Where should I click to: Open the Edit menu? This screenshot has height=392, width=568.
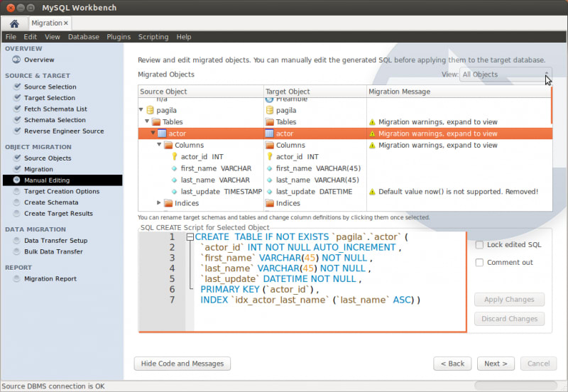pyautogui.click(x=31, y=37)
